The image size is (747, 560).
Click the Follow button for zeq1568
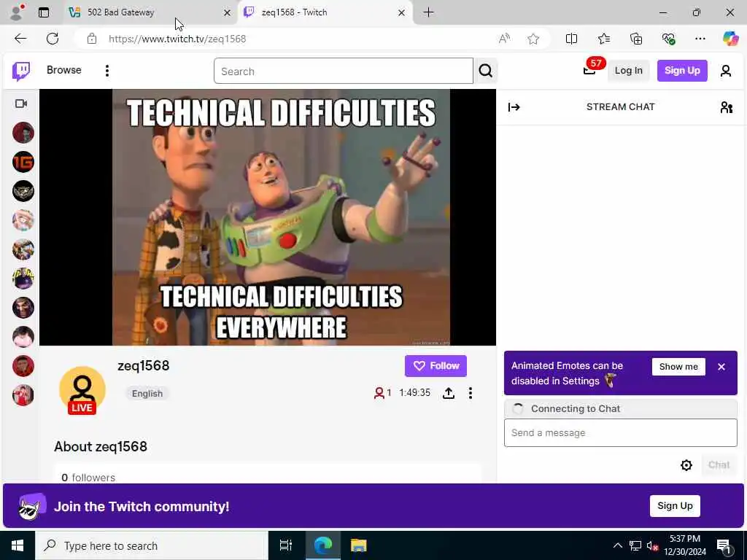[436, 366]
